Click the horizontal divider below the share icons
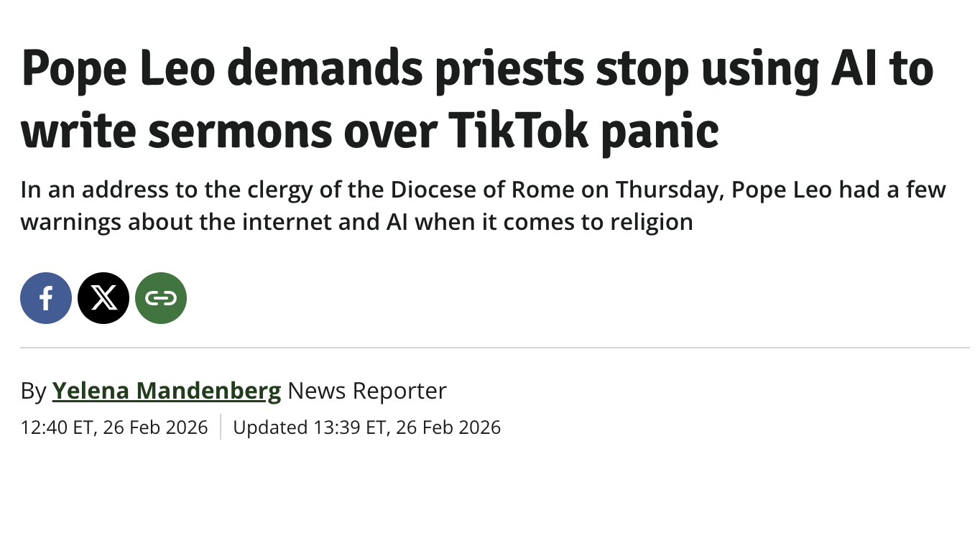980x533 pixels. coord(495,348)
